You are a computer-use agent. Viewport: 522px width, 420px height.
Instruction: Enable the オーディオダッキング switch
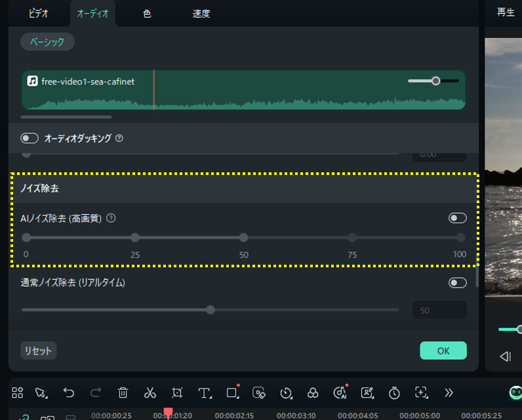[x=30, y=138]
